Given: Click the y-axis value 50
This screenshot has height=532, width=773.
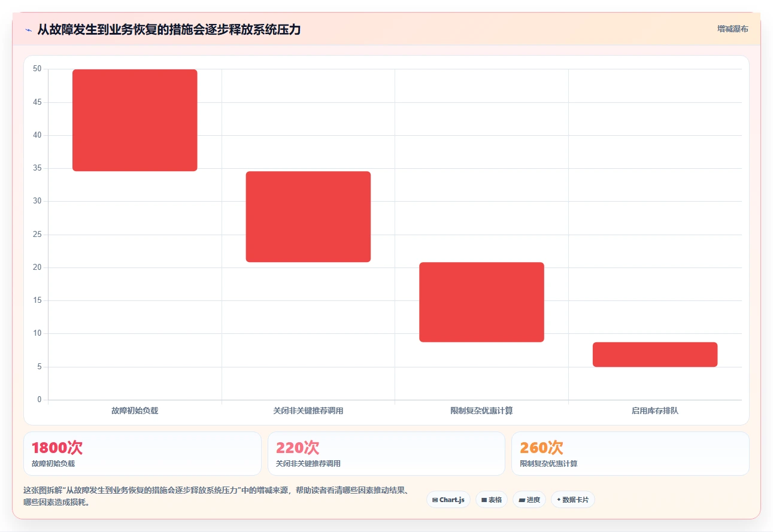Looking at the screenshot, I should (x=37, y=69).
